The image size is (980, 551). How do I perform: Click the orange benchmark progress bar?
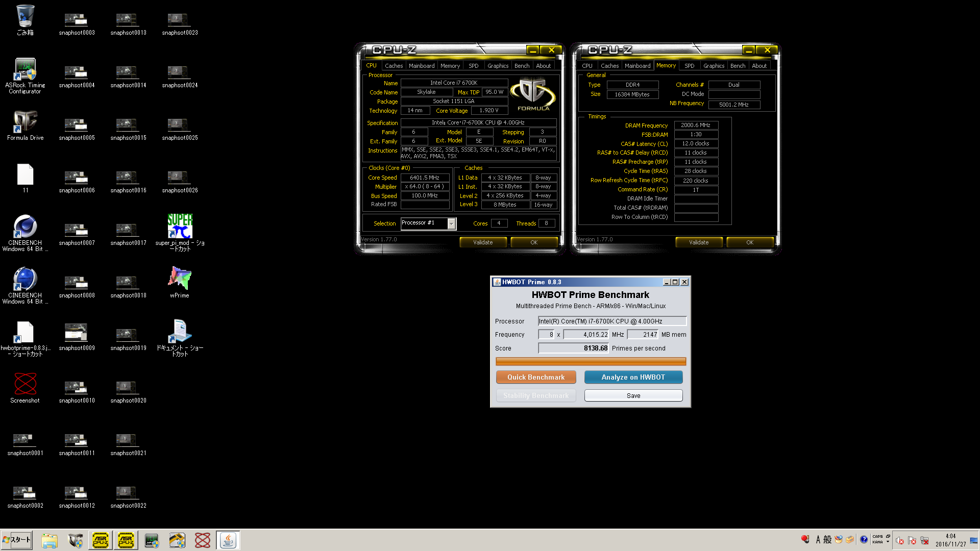point(591,361)
